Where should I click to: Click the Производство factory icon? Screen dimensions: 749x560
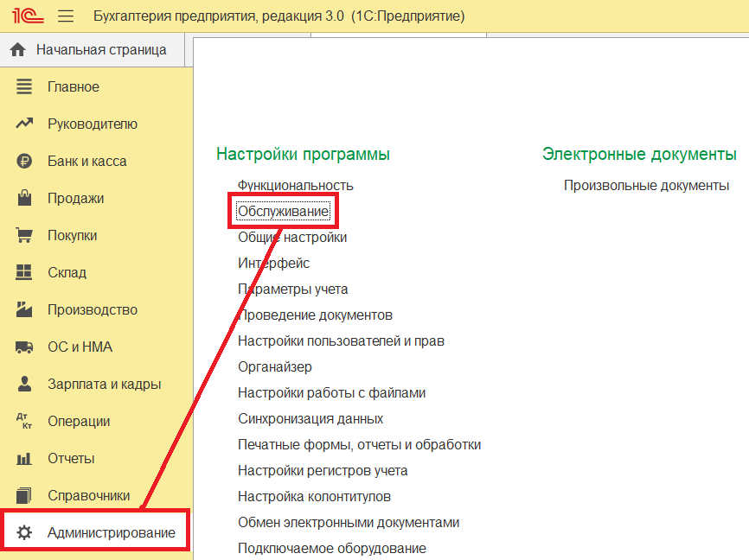[x=24, y=309]
